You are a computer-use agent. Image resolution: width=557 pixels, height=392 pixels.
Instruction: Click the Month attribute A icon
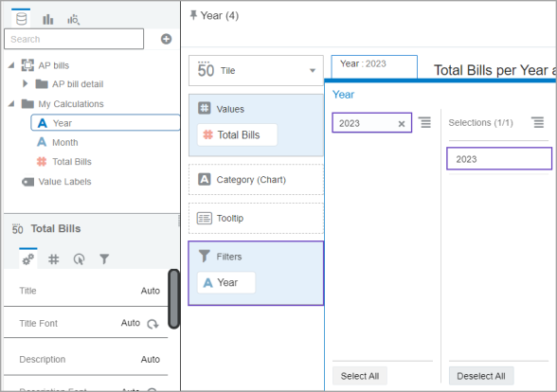tap(42, 142)
